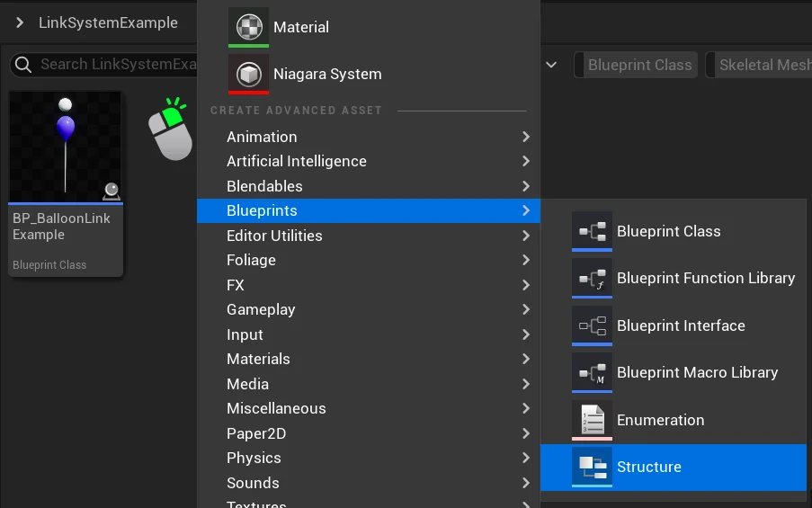Open the Physics menu entry
The image size is (812, 508).
[254, 458]
